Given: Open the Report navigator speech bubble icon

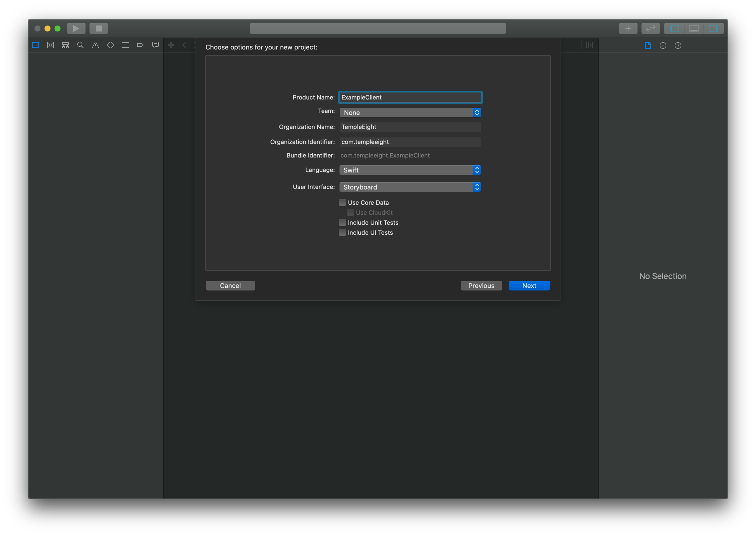Looking at the screenshot, I should [155, 45].
